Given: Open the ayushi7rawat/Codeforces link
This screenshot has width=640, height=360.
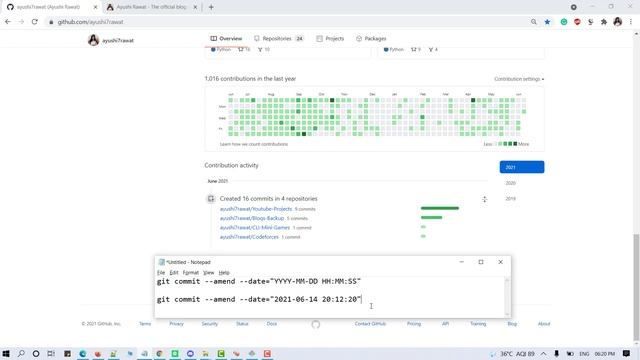Looking at the screenshot, I should click(249, 237).
